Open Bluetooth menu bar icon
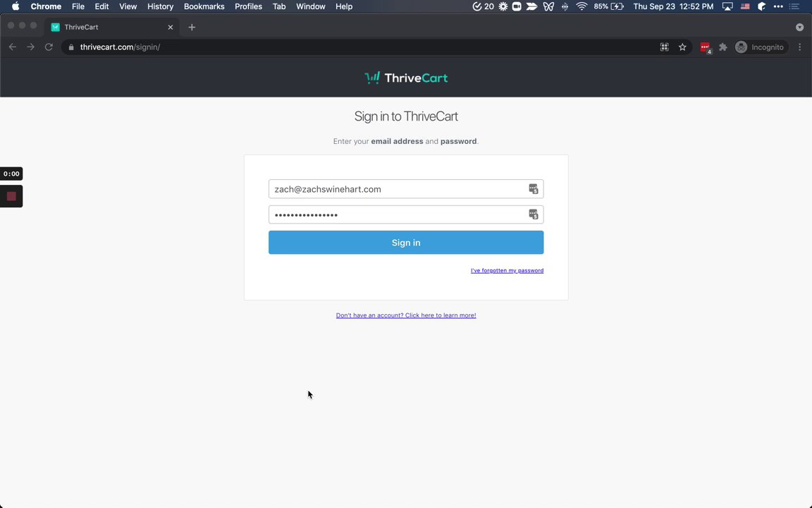Viewport: 812px width, 508px height. coord(565,6)
